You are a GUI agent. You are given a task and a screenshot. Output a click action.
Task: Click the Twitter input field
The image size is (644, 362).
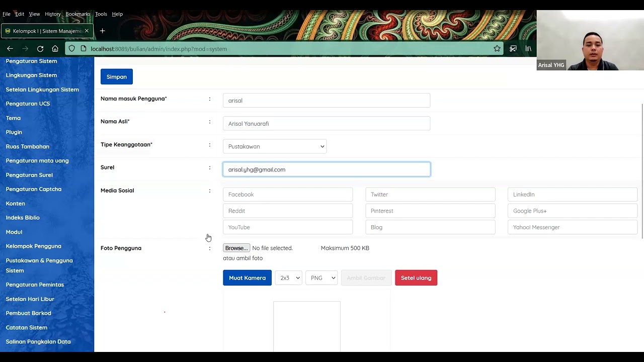430,195
